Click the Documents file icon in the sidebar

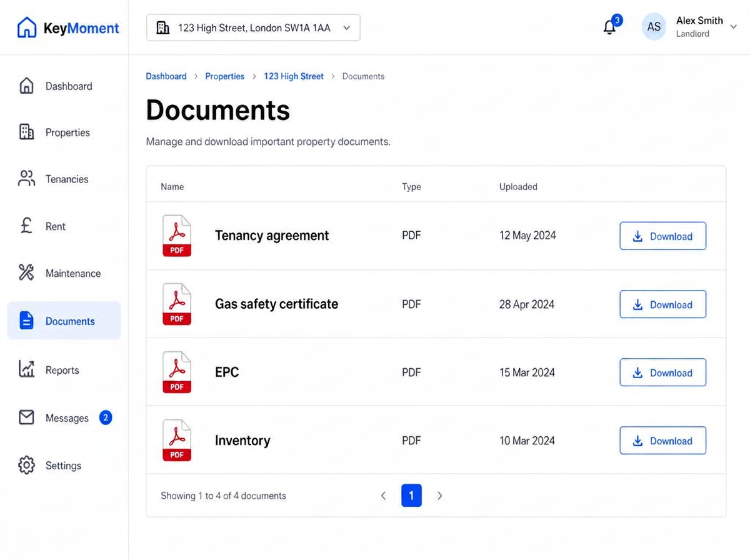[26, 321]
